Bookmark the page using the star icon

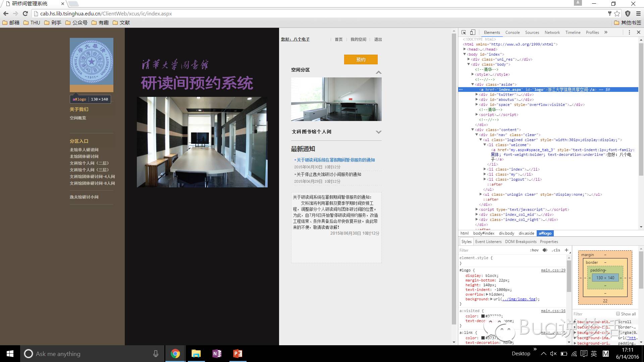tap(617, 14)
